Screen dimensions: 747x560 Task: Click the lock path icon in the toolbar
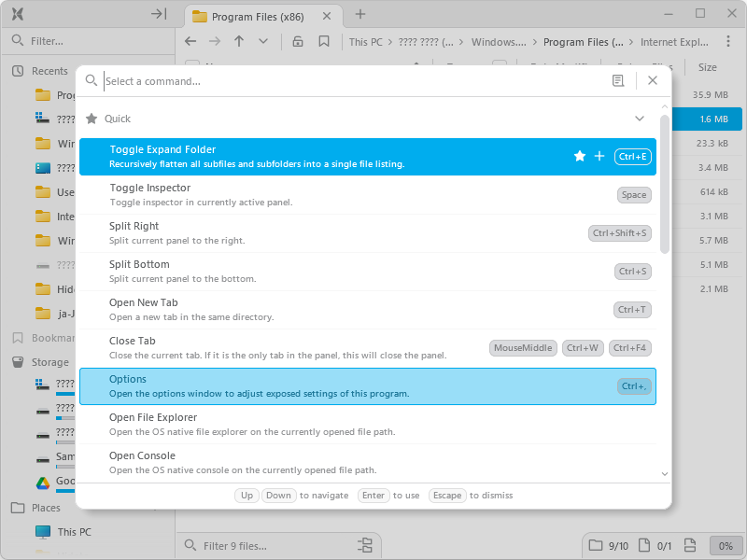pyautogui.click(x=296, y=41)
